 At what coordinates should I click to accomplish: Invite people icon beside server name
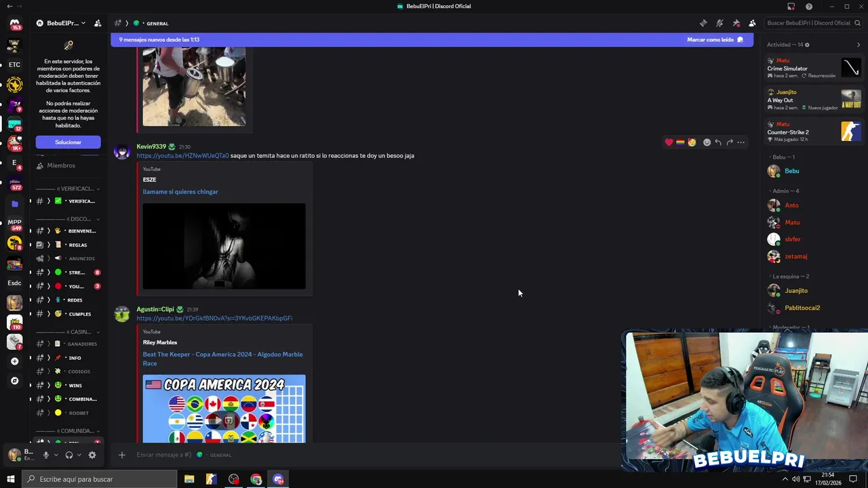(x=98, y=23)
